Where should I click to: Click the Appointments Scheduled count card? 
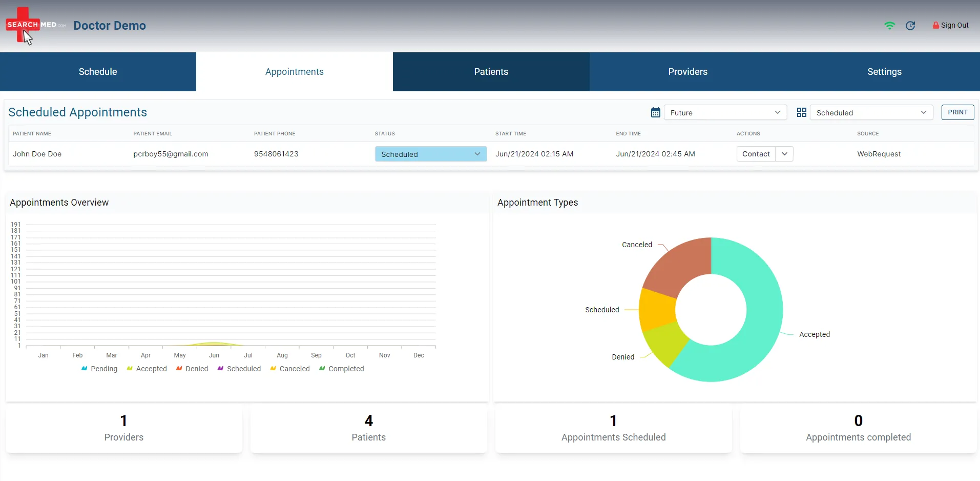[x=614, y=429]
